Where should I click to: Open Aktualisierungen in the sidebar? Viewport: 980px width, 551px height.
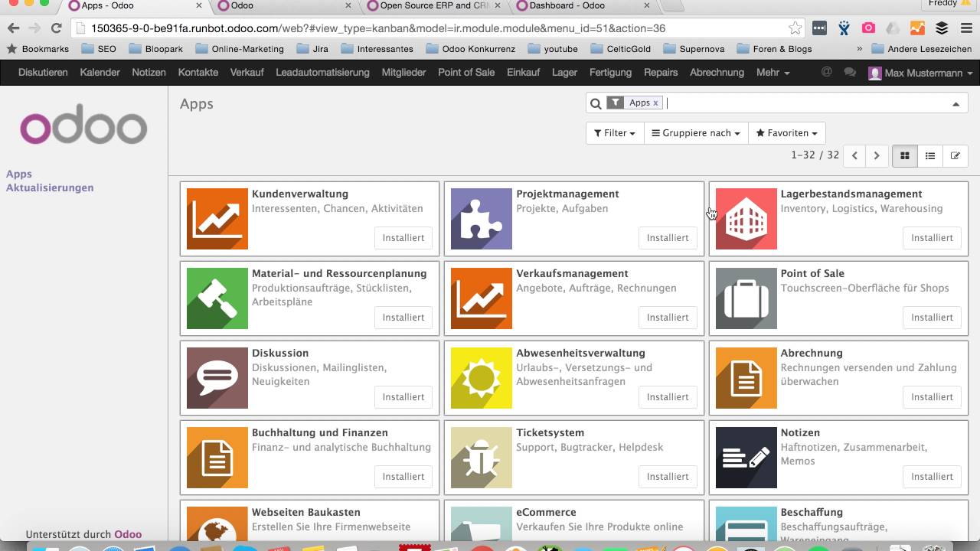pyautogui.click(x=50, y=187)
